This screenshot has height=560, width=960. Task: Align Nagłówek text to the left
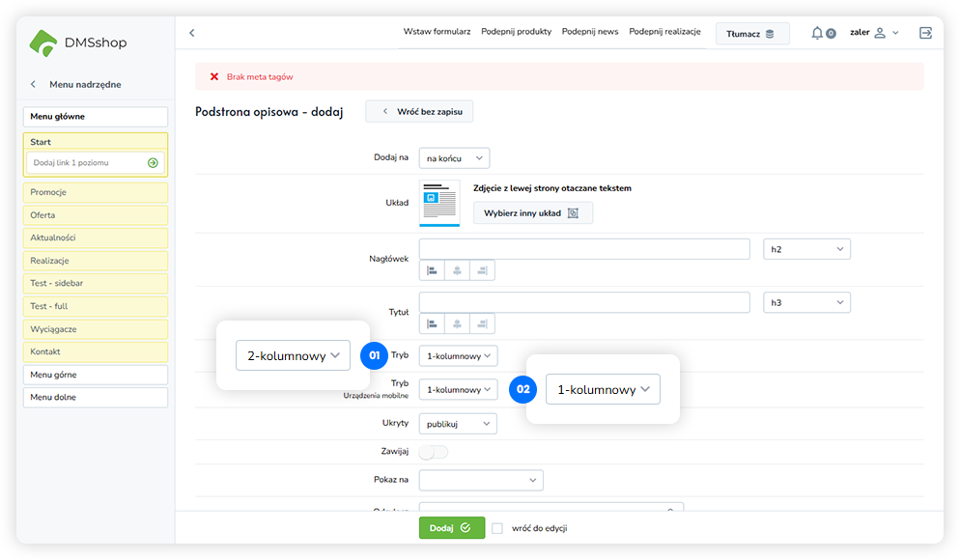pos(432,270)
